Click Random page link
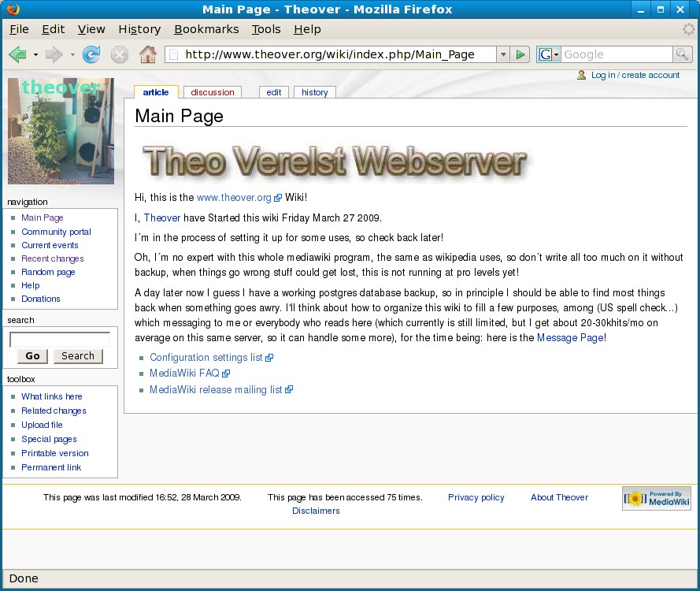700x591 pixels. coord(48,272)
